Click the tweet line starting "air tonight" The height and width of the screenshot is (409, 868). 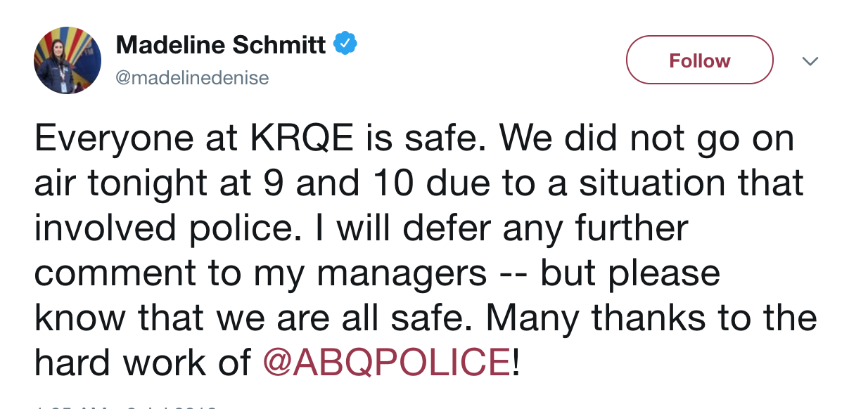point(418,183)
